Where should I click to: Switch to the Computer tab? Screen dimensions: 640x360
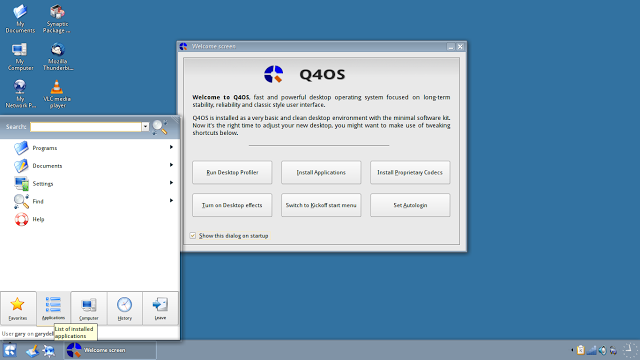[89, 308]
